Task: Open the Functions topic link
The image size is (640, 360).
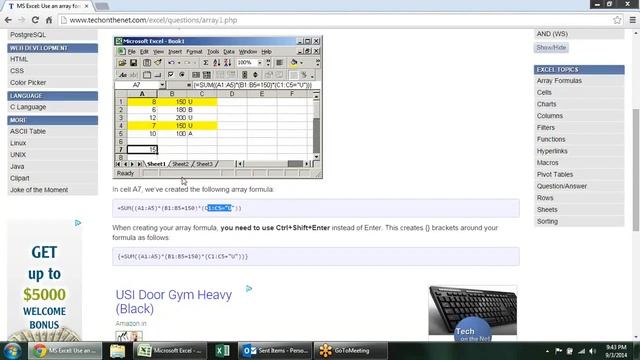Action: point(551,139)
